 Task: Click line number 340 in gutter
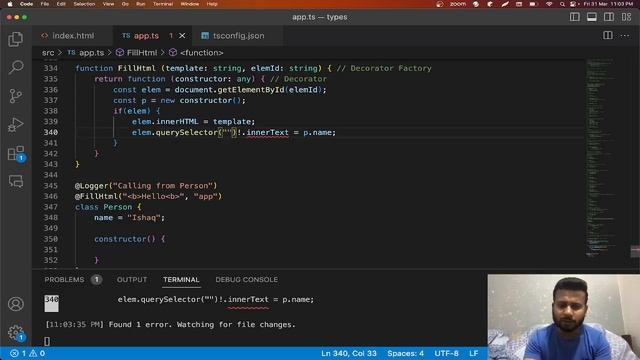click(x=51, y=132)
